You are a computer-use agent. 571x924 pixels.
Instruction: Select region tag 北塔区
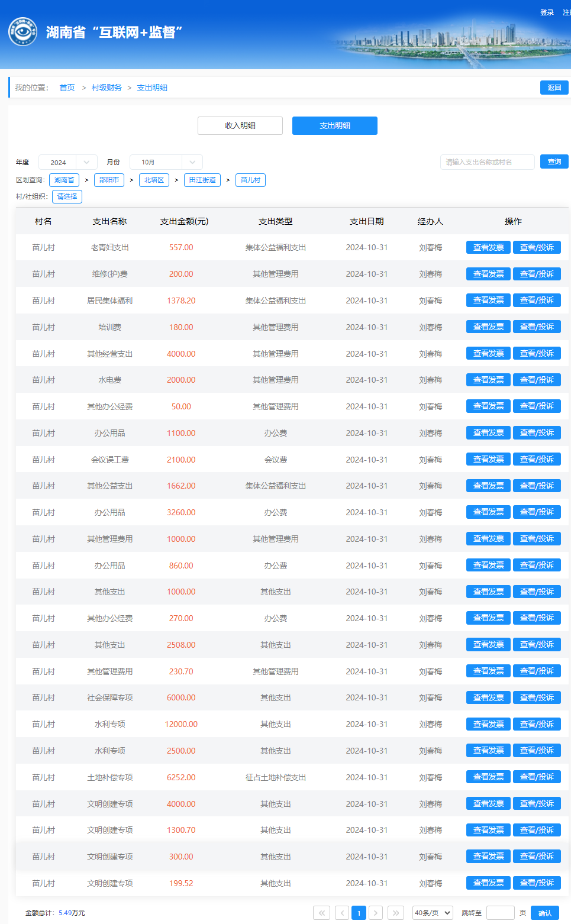(x=154, y=180)
